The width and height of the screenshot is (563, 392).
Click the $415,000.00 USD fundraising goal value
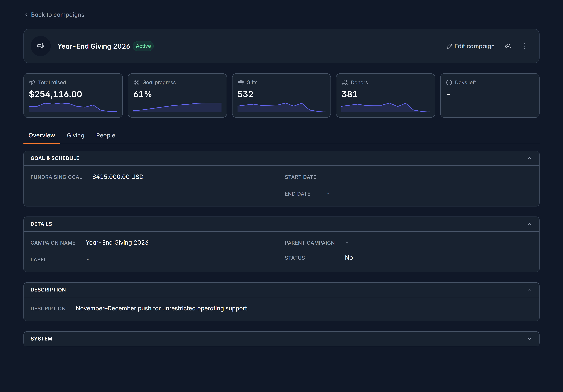[118, 177]
